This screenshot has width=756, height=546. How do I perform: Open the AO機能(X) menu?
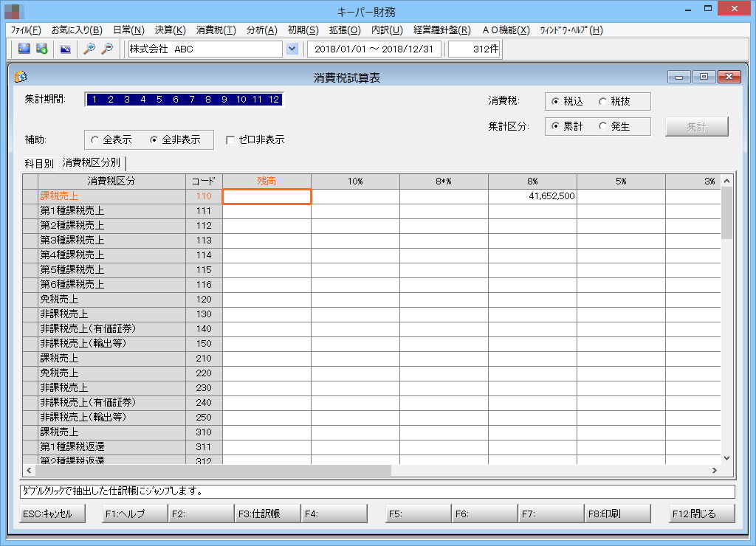[506, 30]
